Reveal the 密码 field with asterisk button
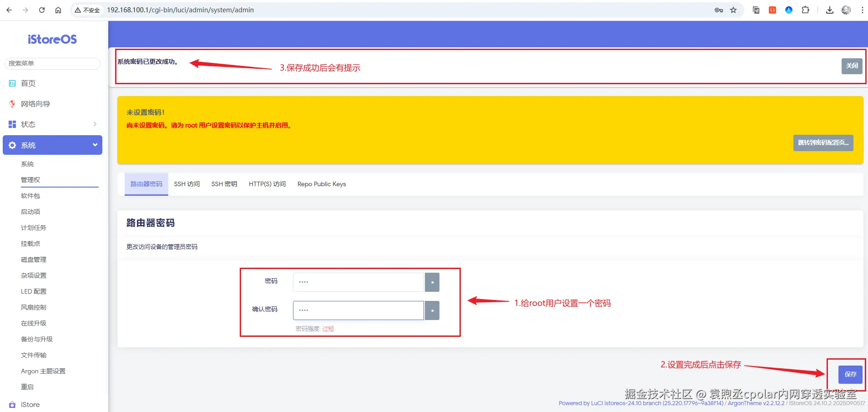Viewport: 868px width, 412px height. [x=432, y=282]
